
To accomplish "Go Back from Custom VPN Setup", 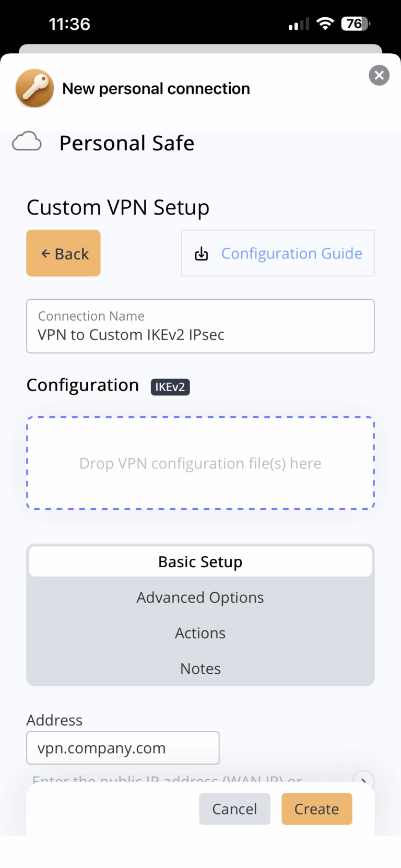I will click(x=63, y=253).
